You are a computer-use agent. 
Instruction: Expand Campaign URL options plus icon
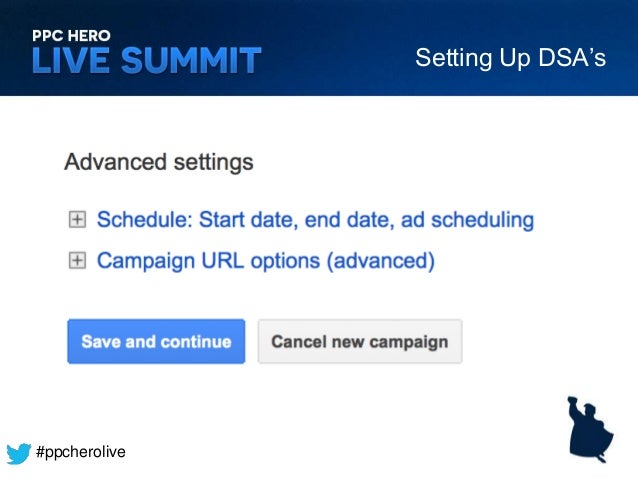[x=76, y=261]
